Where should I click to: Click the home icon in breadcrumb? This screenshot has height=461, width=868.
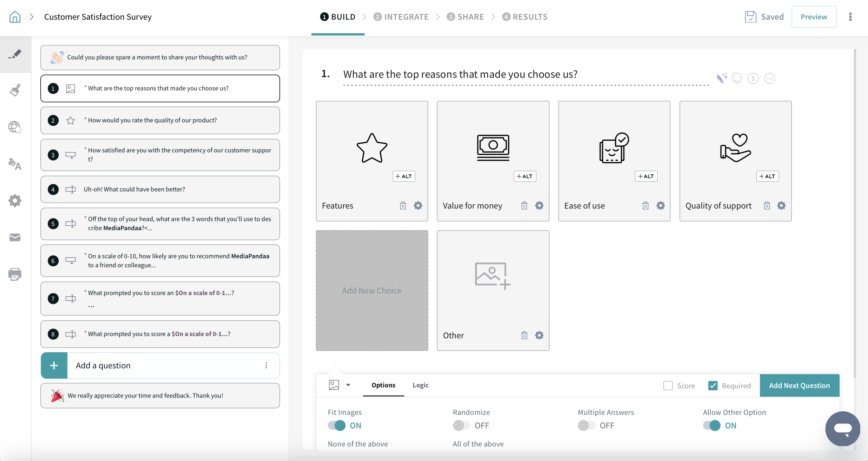15,17
